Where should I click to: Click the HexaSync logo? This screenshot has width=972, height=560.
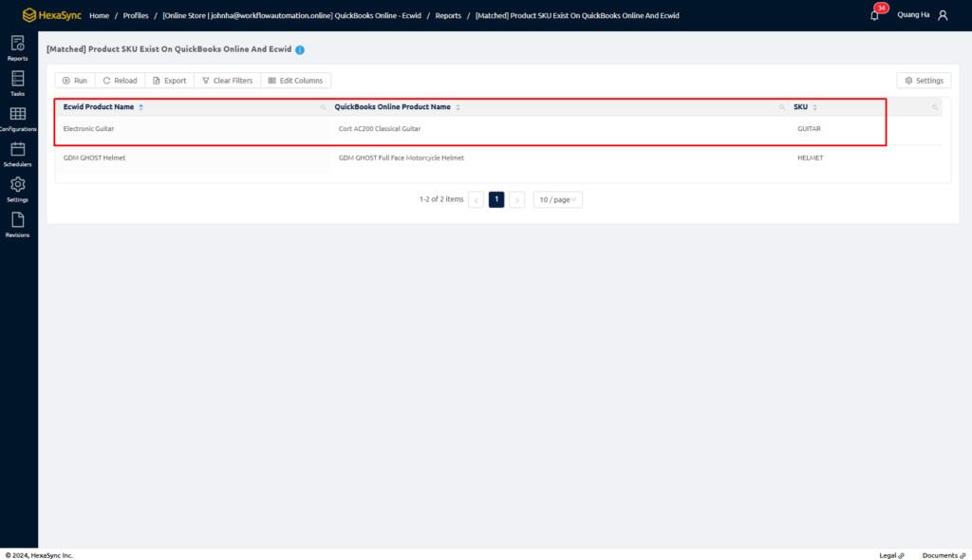(51, 15)
